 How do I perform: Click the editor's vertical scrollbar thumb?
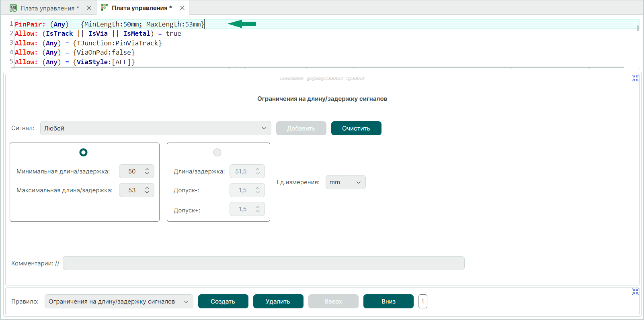(638, 28)
